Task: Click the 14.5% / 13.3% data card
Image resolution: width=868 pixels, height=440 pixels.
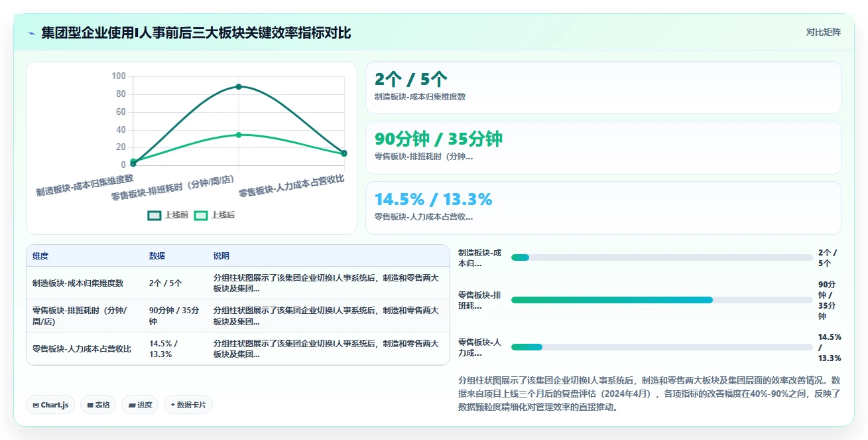Action: point(603,208)
